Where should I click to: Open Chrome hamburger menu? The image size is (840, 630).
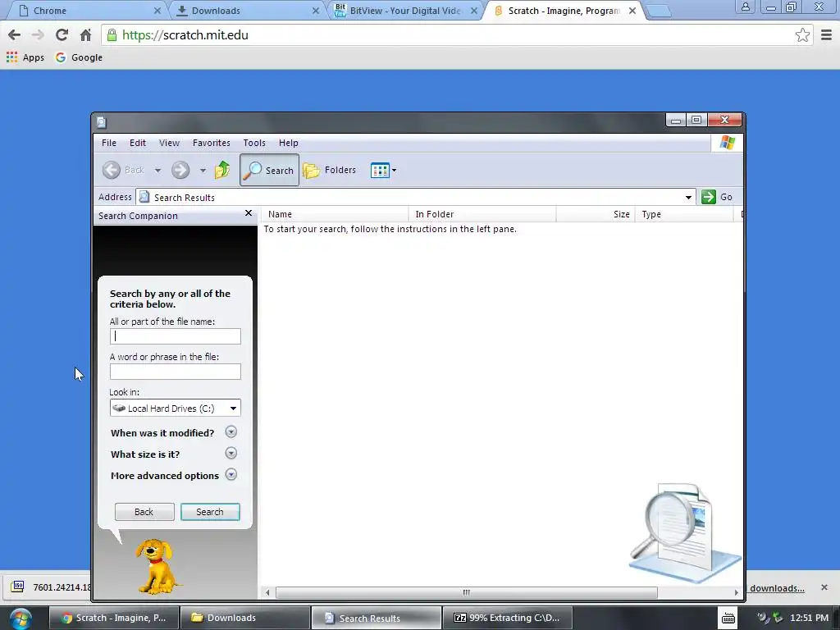(827, 35)
